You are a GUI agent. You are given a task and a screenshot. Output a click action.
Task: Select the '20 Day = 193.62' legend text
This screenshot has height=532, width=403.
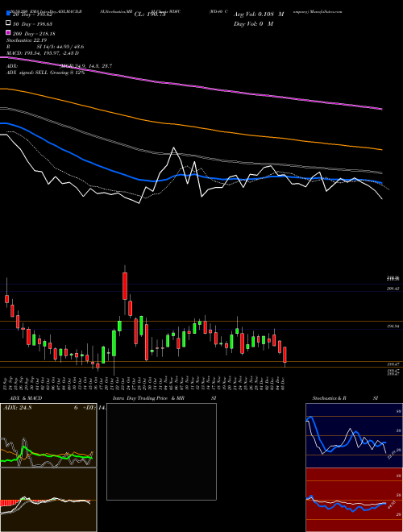click(x=32, y=15)
